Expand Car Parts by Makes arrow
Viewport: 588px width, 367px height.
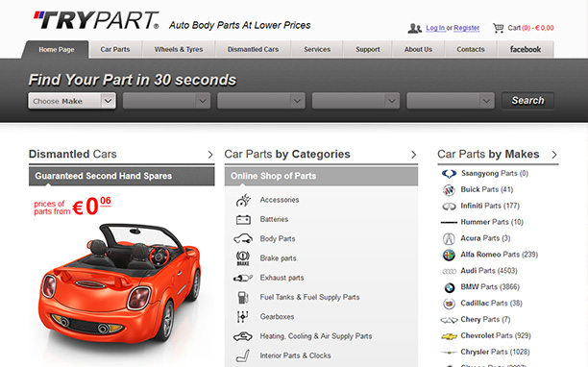pos(554,155)
